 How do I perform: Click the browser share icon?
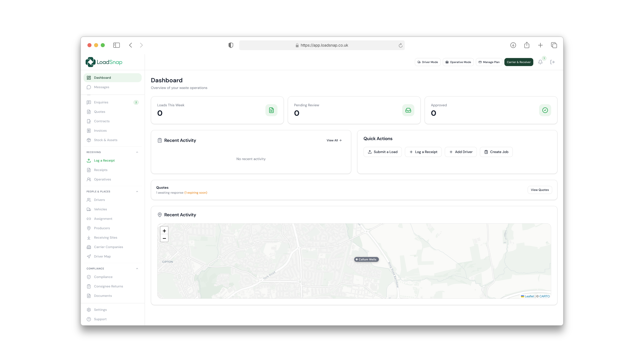[x=527, y=45]
